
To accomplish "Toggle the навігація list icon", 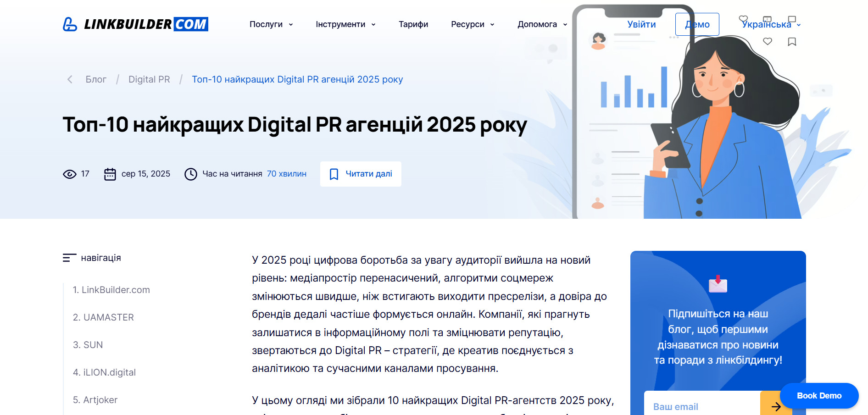I will [69, 258].
